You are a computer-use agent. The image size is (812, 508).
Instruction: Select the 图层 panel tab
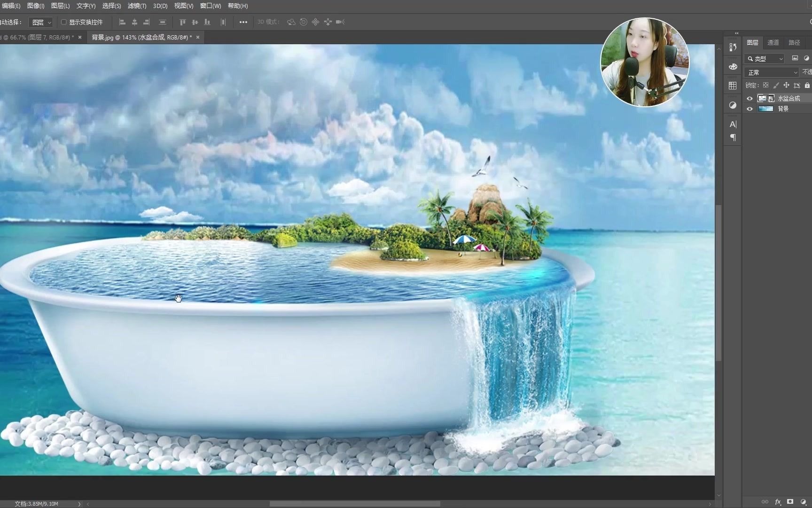tap(752, 42)
